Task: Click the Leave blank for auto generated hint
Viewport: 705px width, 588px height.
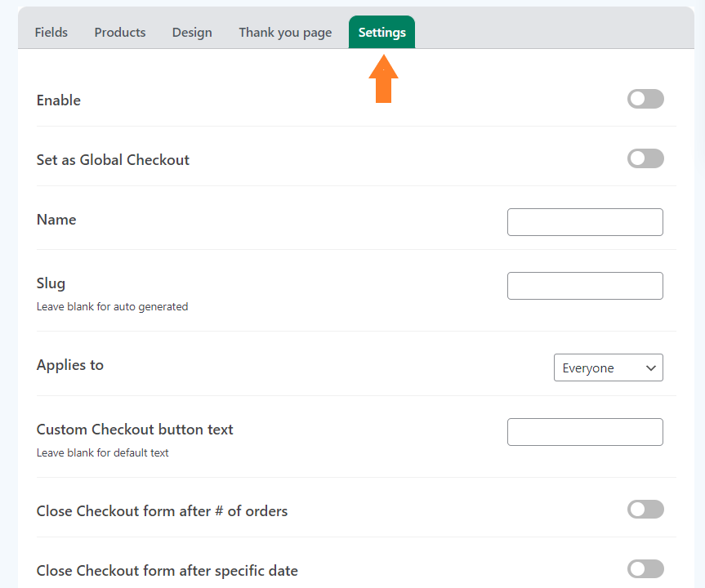Action: pyautogui.click(x=113, y=306)
